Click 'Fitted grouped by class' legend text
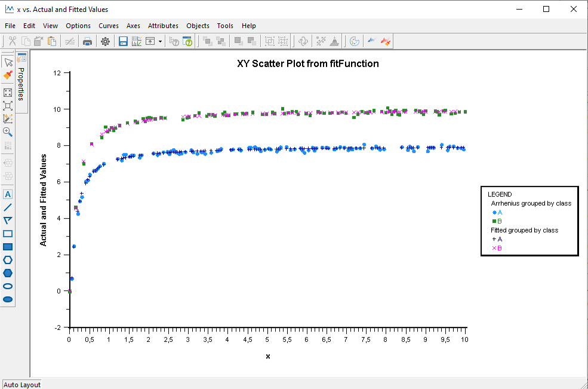 (x=525, y=230)
